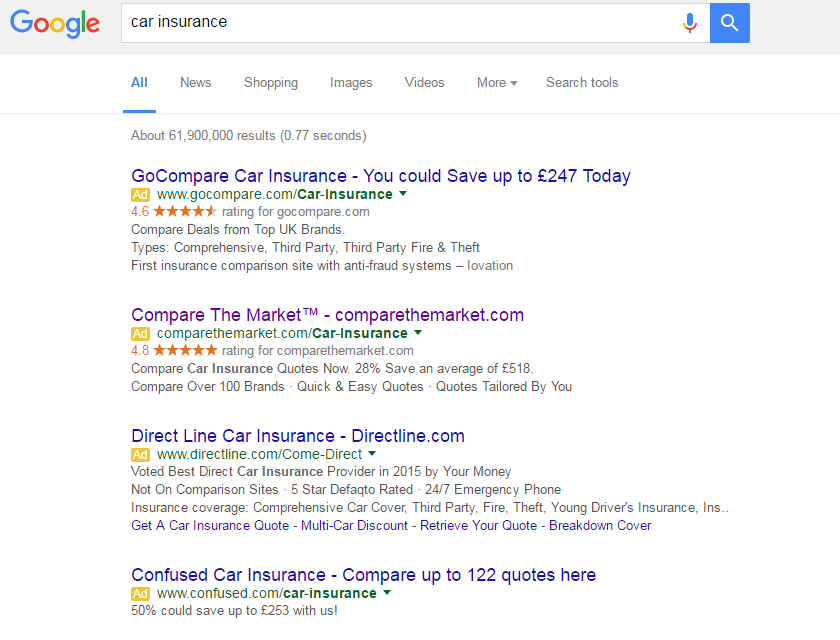Click the Ad badge beside gocompare.com URL
This screenshot has width=840, height=640.
(x=140, y=195)
